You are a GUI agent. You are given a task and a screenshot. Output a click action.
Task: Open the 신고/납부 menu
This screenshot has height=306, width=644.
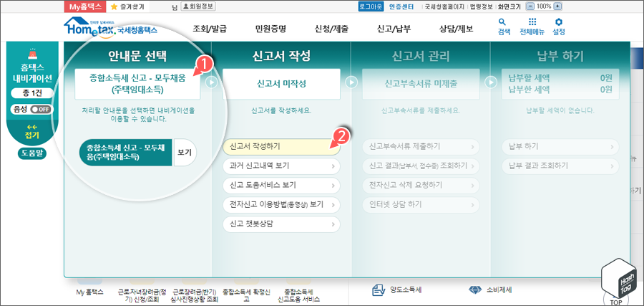394,29
